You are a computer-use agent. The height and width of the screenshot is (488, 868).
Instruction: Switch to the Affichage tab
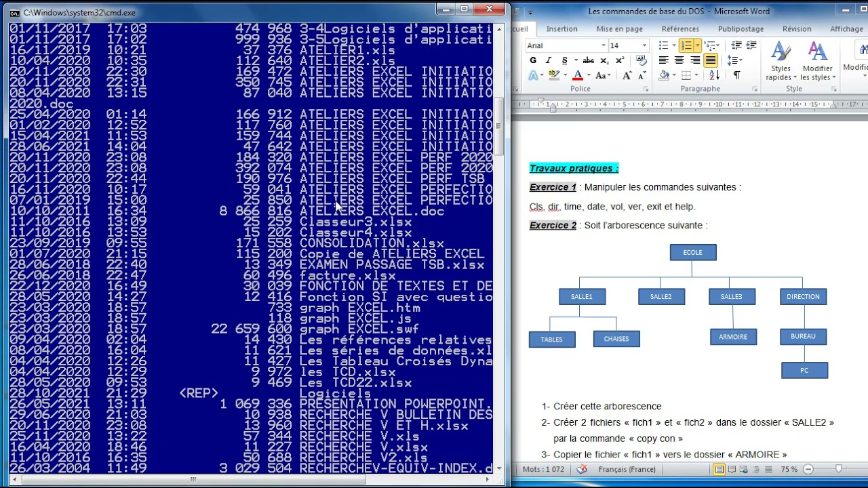[x=846, y=29]
